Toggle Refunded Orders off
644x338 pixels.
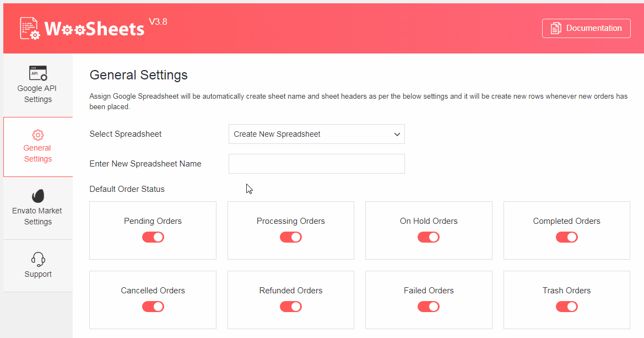(x=291, y=307)
